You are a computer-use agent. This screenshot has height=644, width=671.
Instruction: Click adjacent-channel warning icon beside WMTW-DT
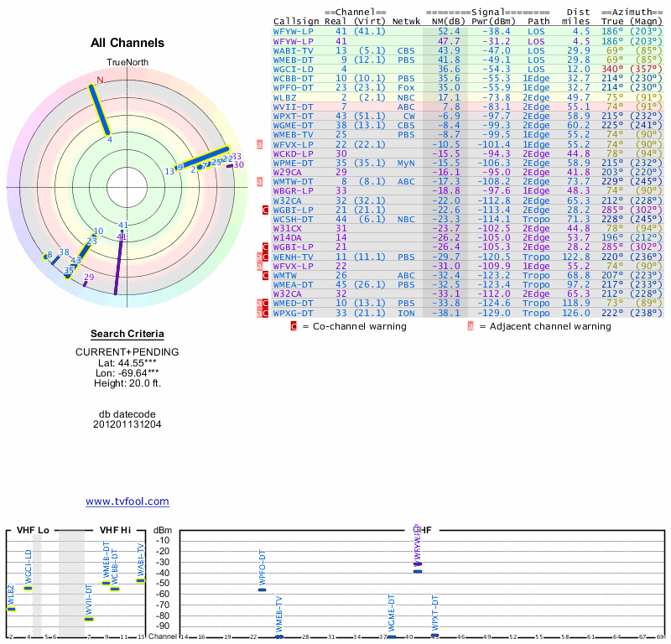259,182
